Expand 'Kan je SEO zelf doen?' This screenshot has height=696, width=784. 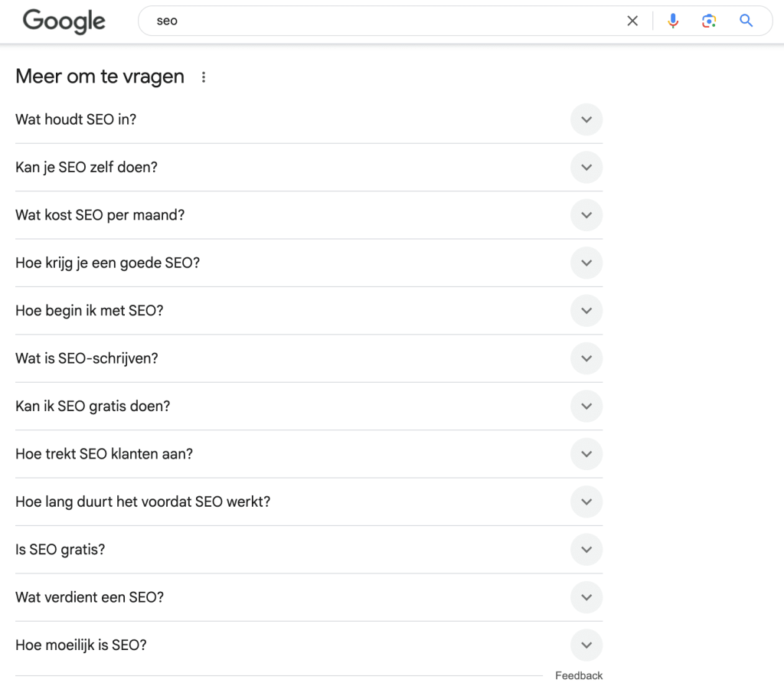click(586, 167)
